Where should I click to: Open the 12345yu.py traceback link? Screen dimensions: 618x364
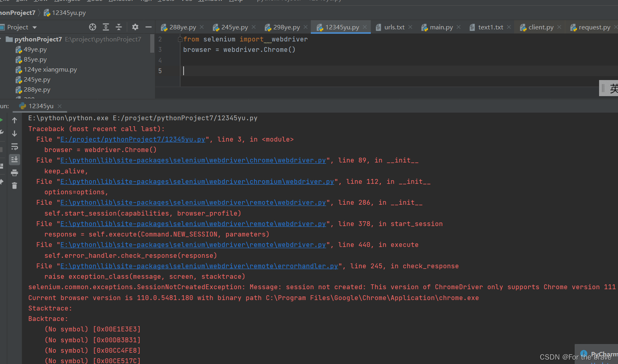click(133, 139)
